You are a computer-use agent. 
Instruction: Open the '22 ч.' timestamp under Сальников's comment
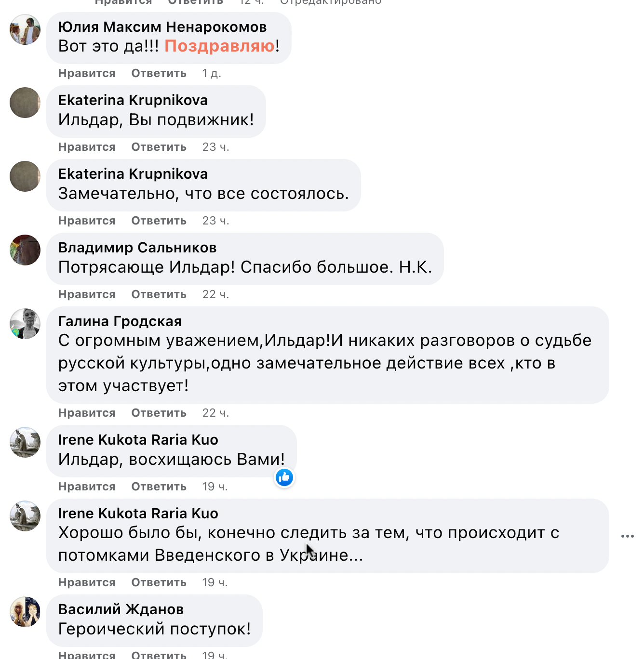(215, 294)
